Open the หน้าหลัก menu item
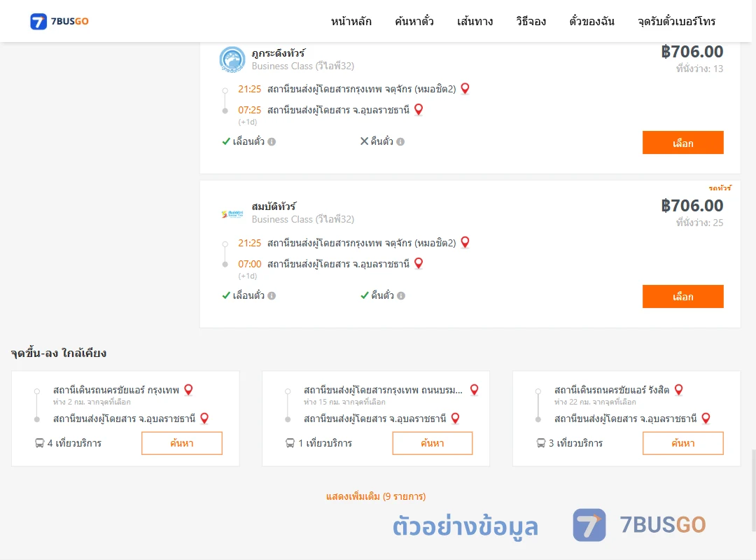The width and height of the screenshot is (756, 560). tap(351, 21)
